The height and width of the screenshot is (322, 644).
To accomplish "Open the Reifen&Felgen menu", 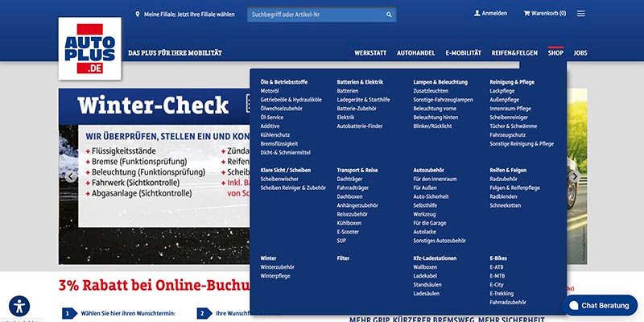I will tap(514, 52).
